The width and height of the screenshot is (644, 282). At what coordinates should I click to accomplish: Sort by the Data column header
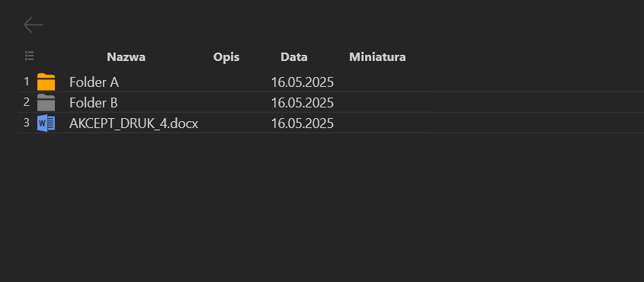(x=294, y=57)
